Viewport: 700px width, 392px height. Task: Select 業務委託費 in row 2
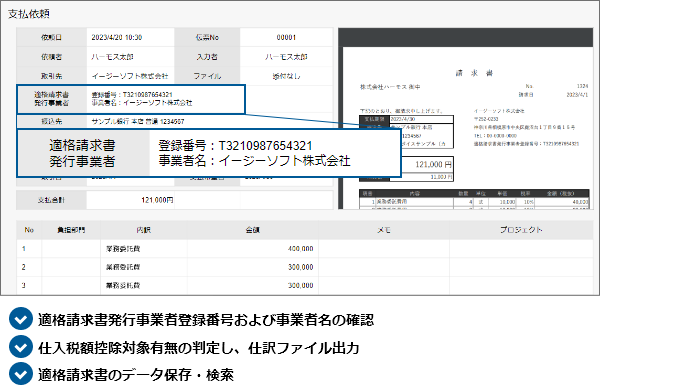pyautogui.click(x=123, y=267)
